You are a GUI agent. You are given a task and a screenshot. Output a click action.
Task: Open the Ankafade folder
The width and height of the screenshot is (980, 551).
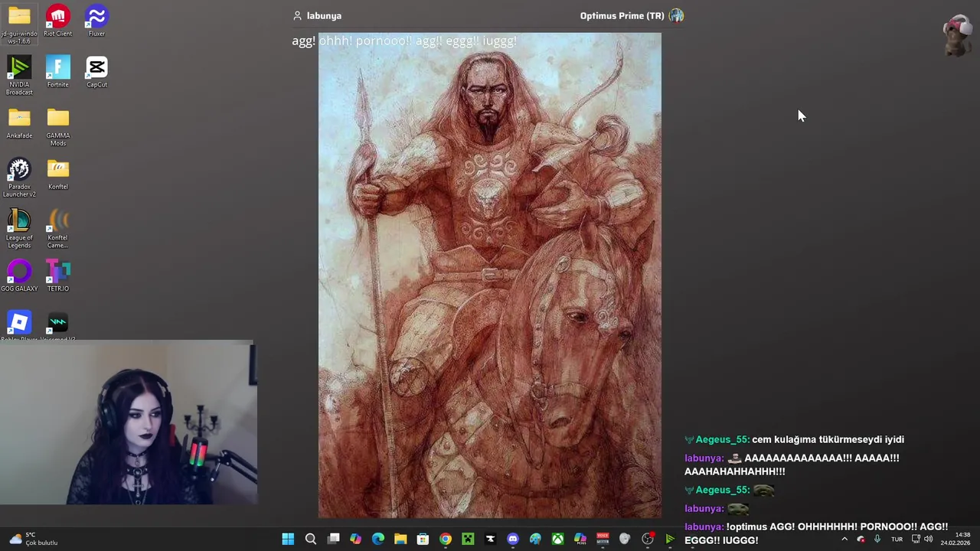(19, 122)
